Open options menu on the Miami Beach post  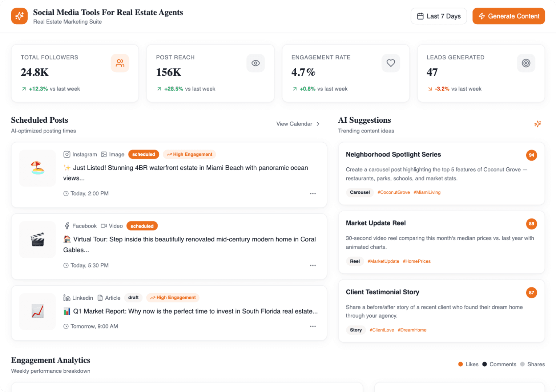[x=313, y=193]
